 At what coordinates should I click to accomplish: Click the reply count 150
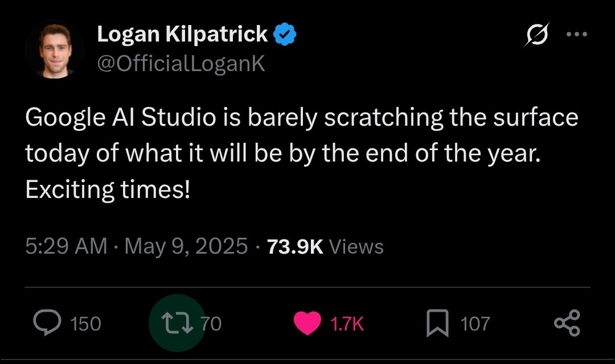pyautogui.click(x=85, y=324)
